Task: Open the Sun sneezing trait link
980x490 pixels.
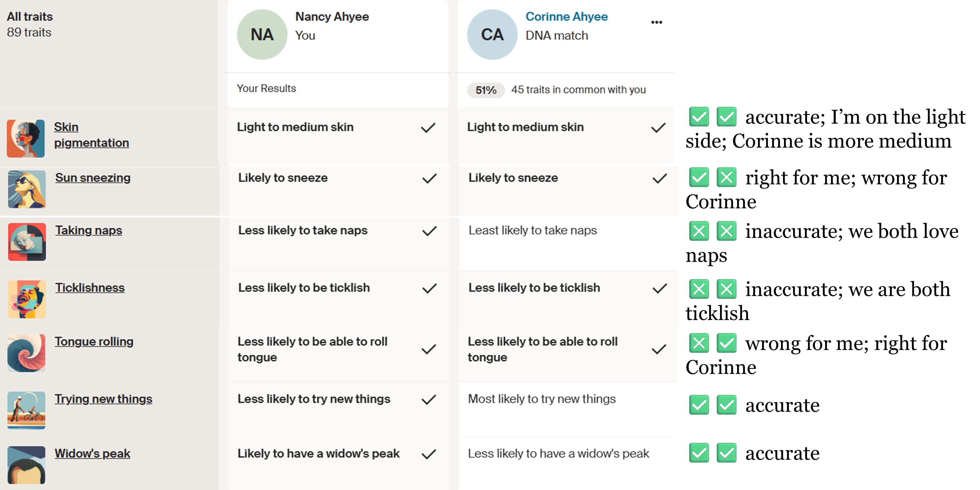Action: coord(93,178)
